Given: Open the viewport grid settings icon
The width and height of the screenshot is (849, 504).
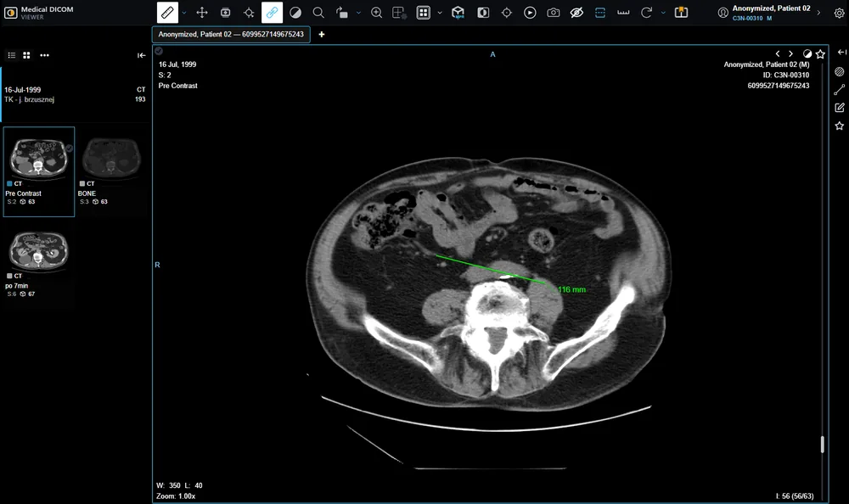Looking at the screenshot, I should click(400, 13).
